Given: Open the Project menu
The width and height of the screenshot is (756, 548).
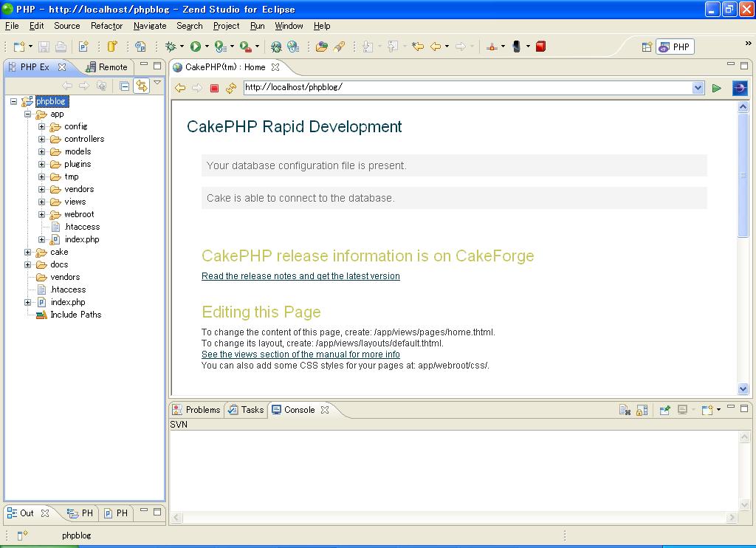Looking at the screenshot, I should pyautogui.click(x=226, y=26).
